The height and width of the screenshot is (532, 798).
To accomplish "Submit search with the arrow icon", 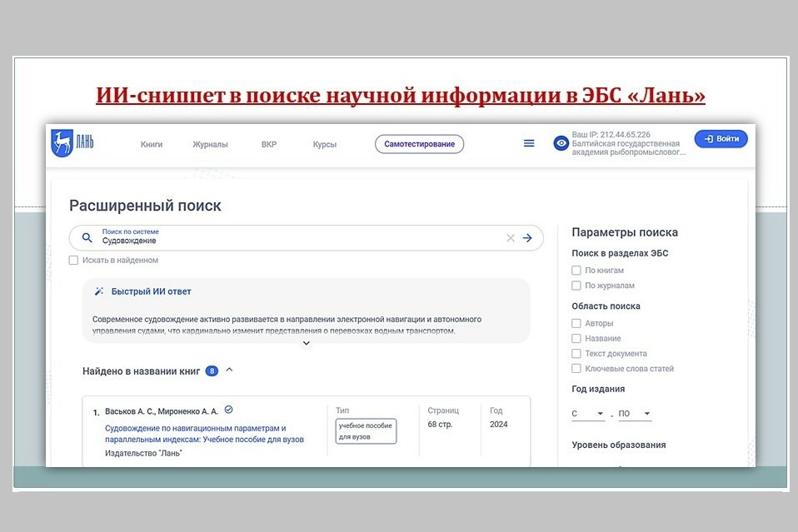I will [527, 237].
